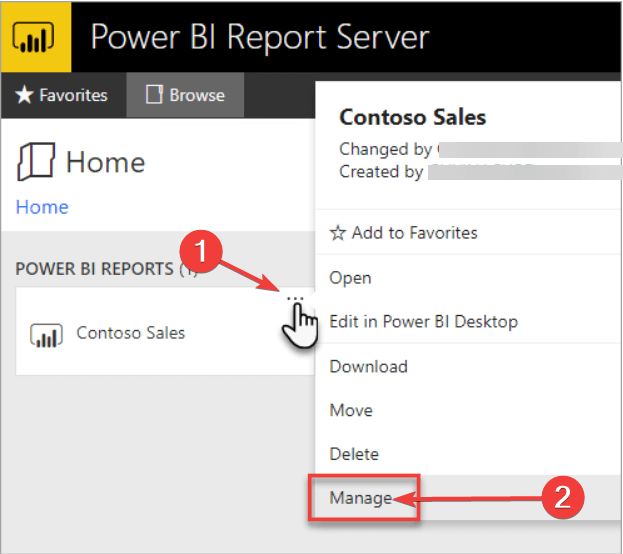The width and height of the screenshot is (623, 554).
Task: Select Move in the context menu
Action: click(351, 410)
